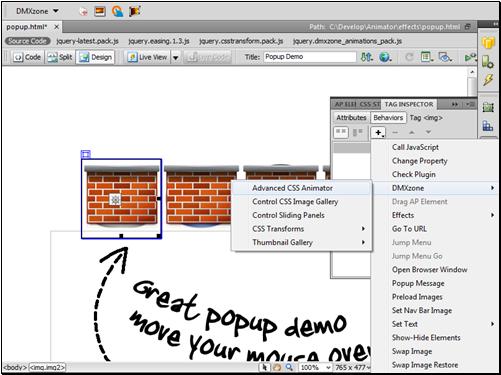Switch to Code view

(27, 57)
